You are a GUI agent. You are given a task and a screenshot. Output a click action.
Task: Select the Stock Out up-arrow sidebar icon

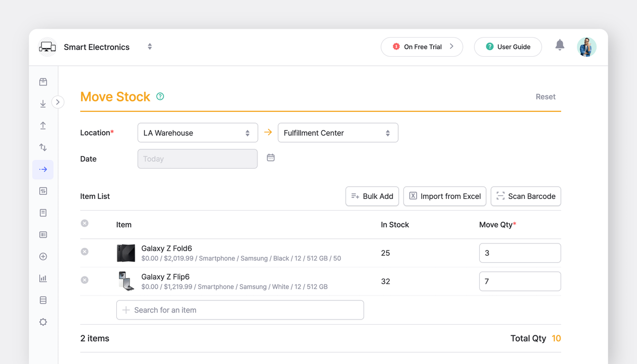pos(43,125)
